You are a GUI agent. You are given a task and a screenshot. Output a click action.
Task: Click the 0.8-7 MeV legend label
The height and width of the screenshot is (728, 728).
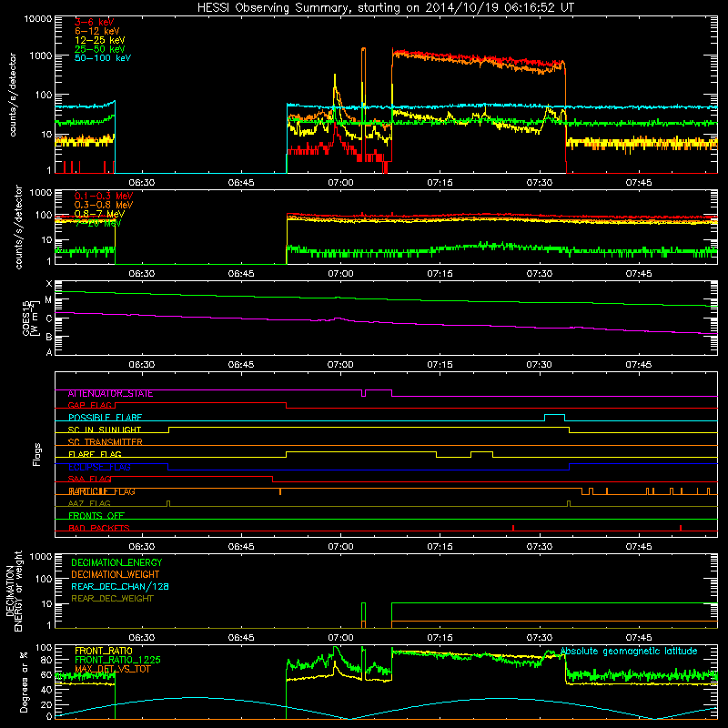(x=99, y=214)
